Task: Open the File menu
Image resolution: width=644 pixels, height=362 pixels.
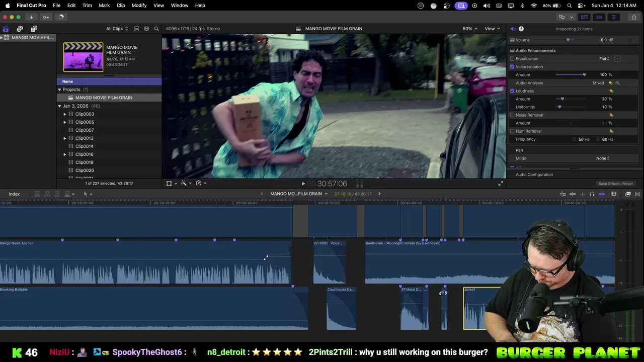Action: tap(57, 6)
